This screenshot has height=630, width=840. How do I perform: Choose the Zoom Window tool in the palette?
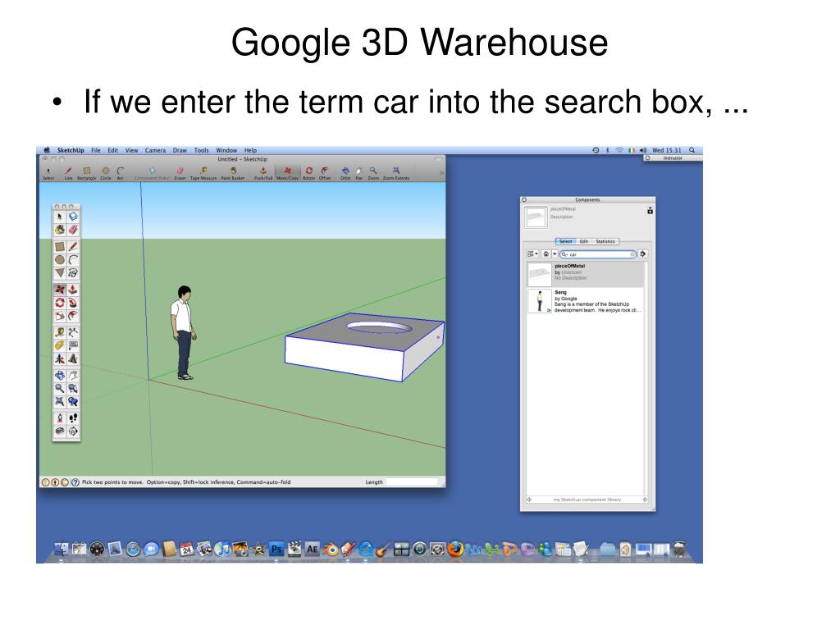(x=73, y=388)
